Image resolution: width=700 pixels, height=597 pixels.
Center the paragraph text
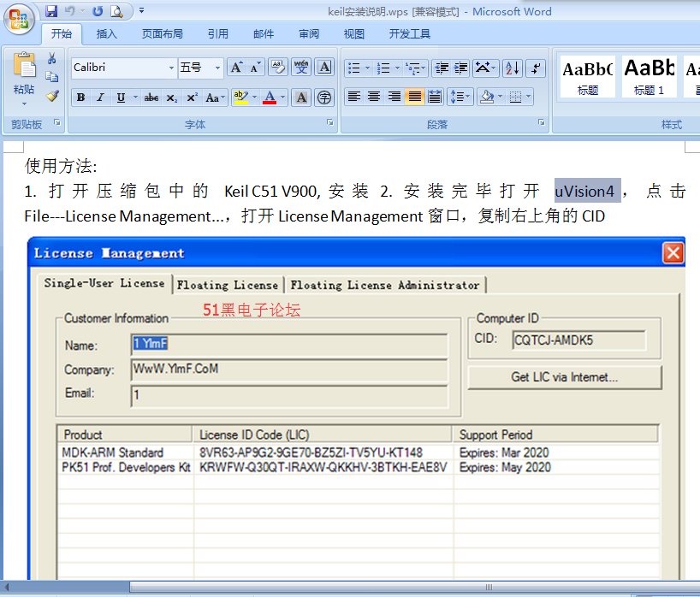tap(374, 97)
